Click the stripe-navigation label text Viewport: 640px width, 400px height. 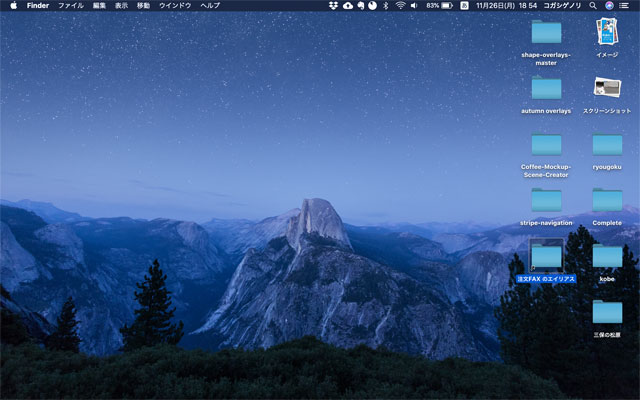click(x=546, y=223)
